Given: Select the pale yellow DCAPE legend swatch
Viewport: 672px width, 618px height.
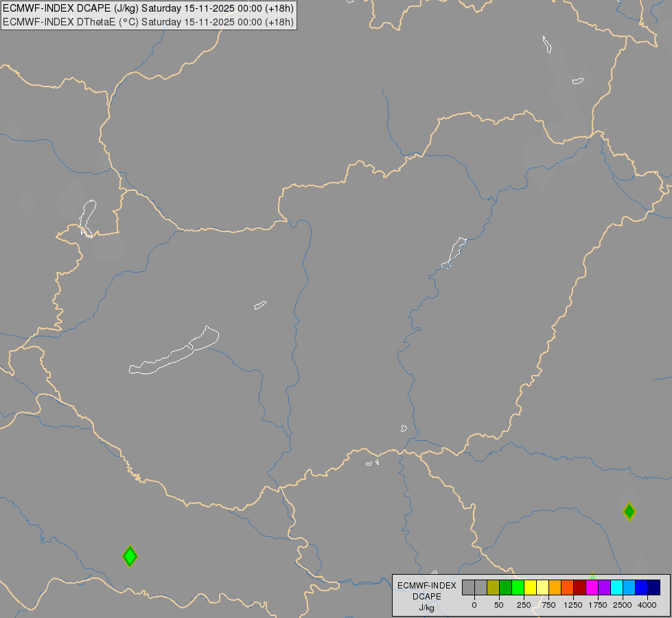Looking at the screenshot, I should click(x=542, y=587).
